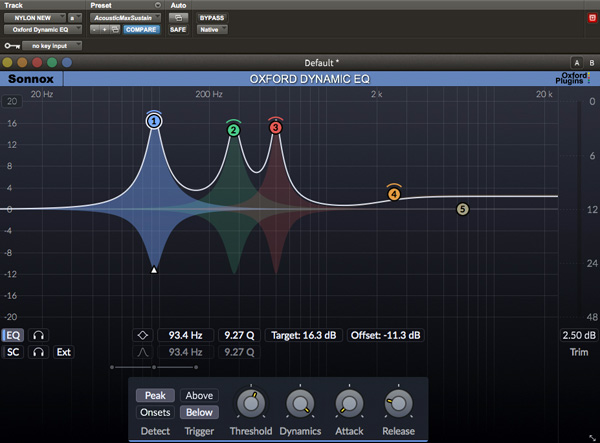Click the 9.27 Q EQ field
This screenshot has width=600, height=443.
(239, 336)
